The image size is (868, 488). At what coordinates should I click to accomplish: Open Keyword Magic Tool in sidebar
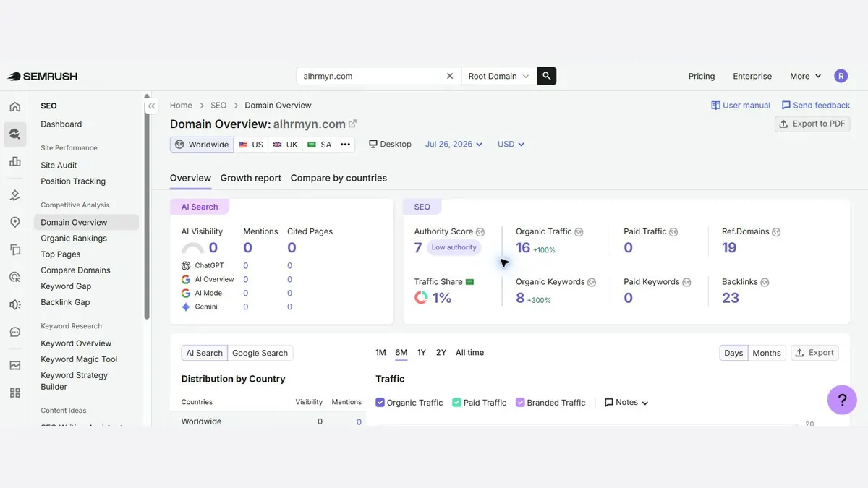coord(79,359)
